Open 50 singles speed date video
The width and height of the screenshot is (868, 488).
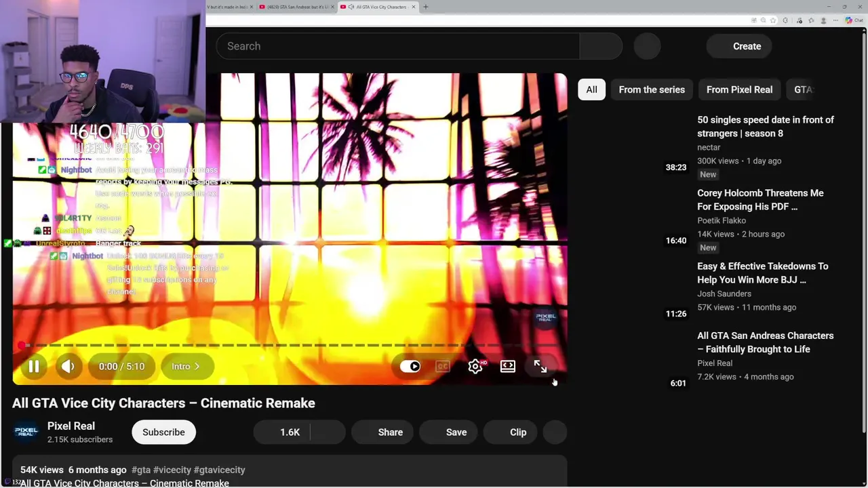(x=766, y=127)
